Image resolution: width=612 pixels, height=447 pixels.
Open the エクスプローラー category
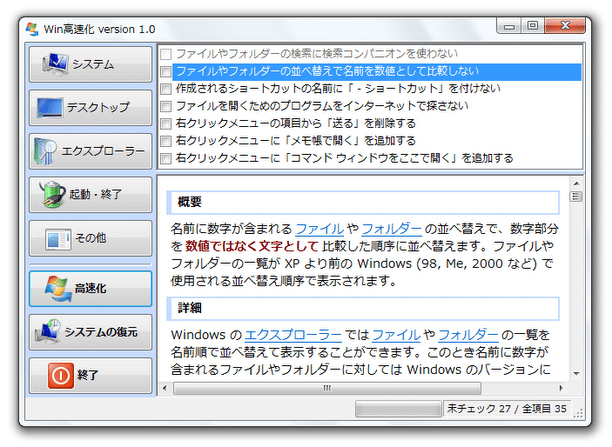point(91,151)
